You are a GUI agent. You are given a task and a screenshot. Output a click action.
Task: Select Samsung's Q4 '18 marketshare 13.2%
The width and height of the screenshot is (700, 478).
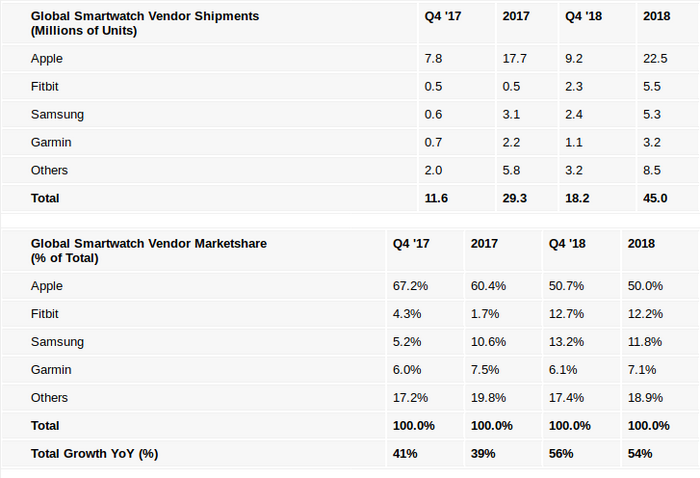tap(566, 342)
